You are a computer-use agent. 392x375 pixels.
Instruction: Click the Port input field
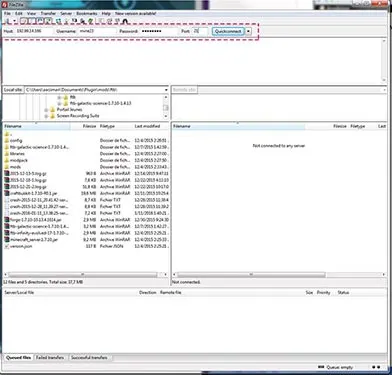pos(200,31)
